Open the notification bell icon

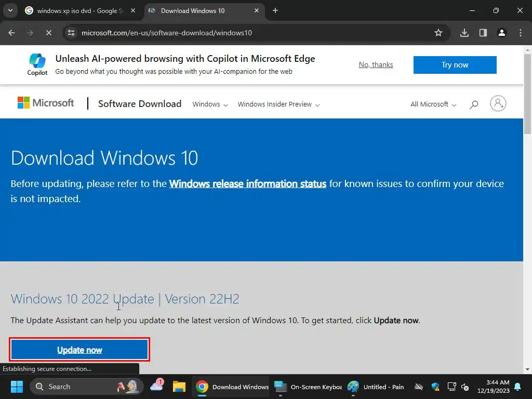tap(518, 387)
